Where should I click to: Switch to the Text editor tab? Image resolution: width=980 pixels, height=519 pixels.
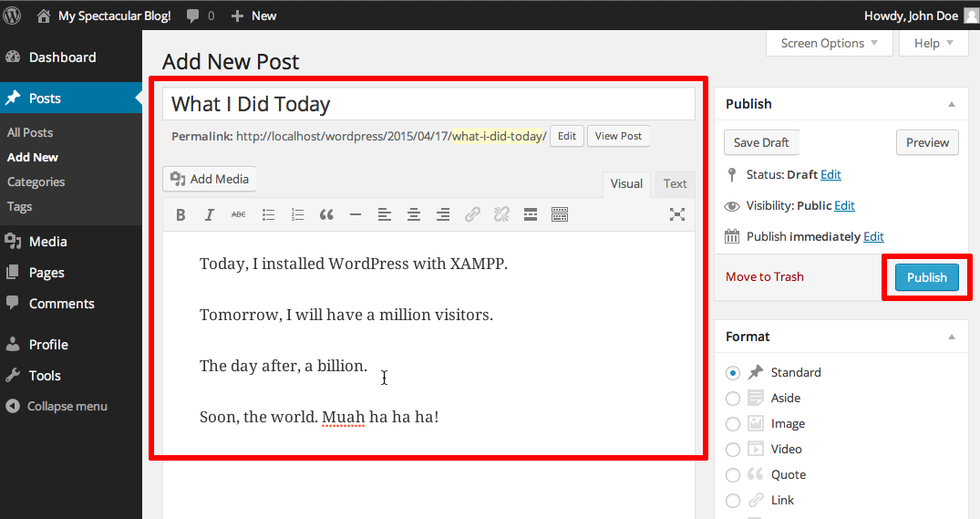(x=675, y=183)
